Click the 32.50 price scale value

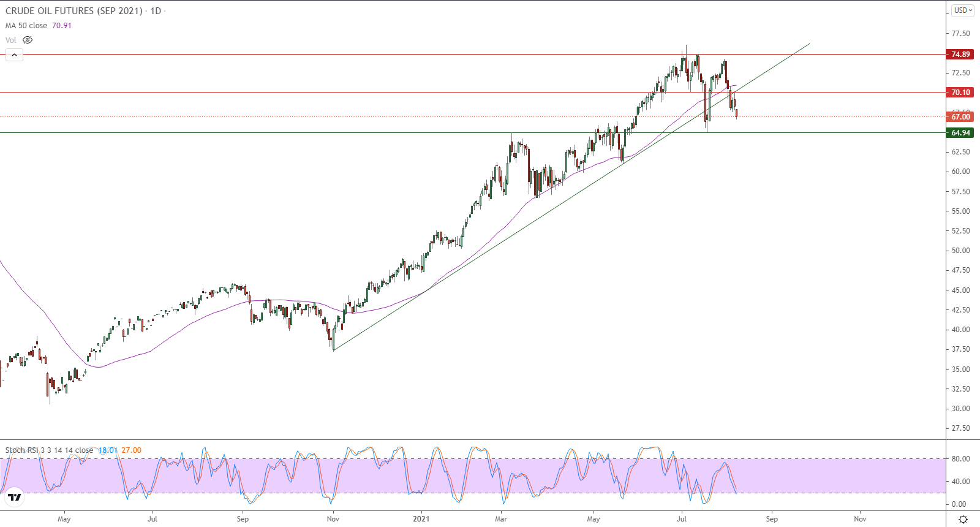960,389
